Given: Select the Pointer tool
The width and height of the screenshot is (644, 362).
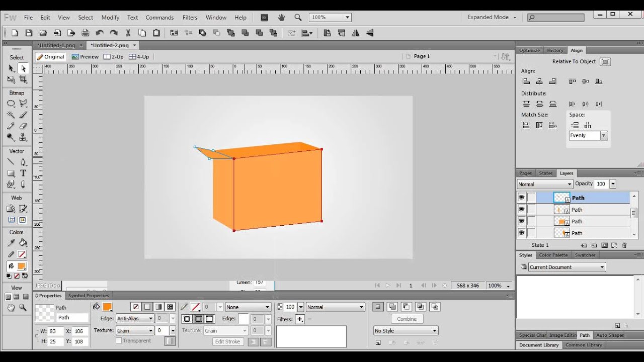Looking at the screenshot, I should coord(11,68).
